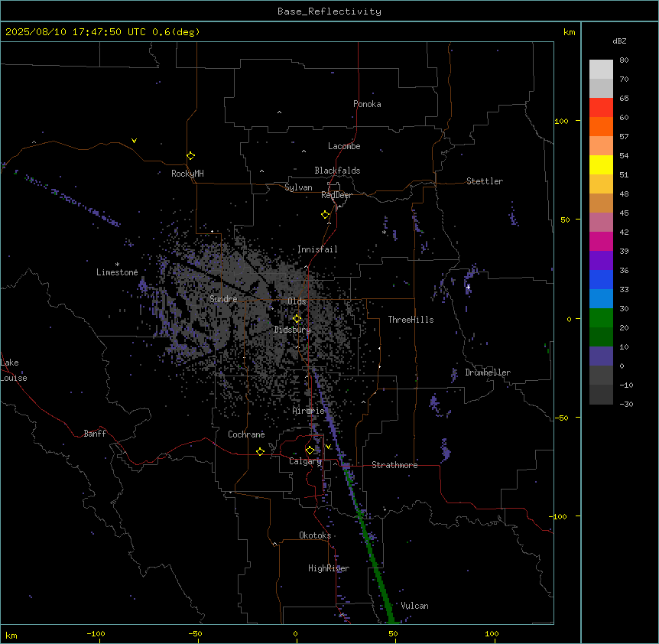The image size is (659, 644).
Task: Click the Calgary city label
Action: coord(306,461)
